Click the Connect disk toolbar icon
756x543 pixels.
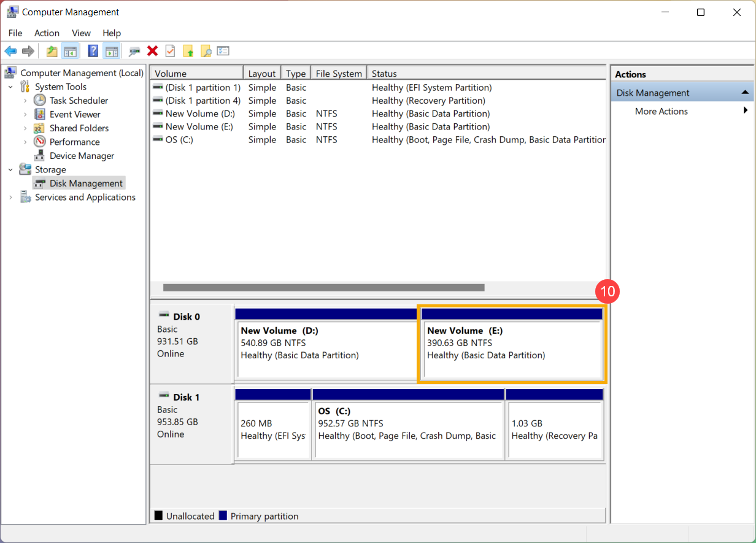click(134, 52)
